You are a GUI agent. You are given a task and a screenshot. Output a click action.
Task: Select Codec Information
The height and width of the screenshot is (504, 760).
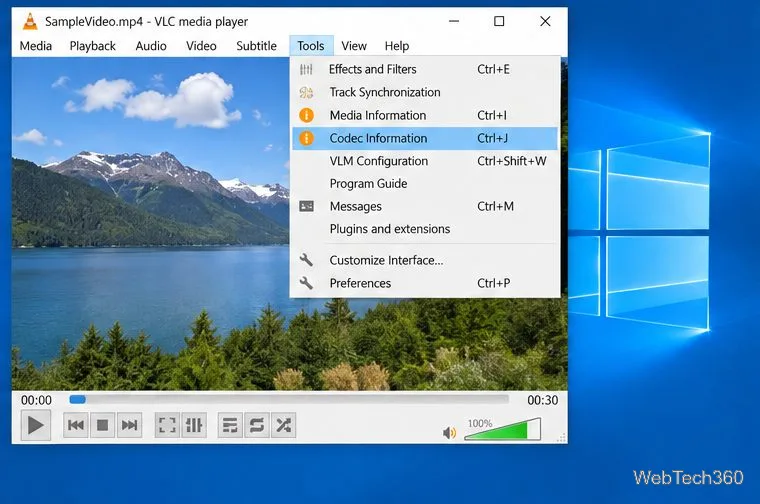coord(425,138)
